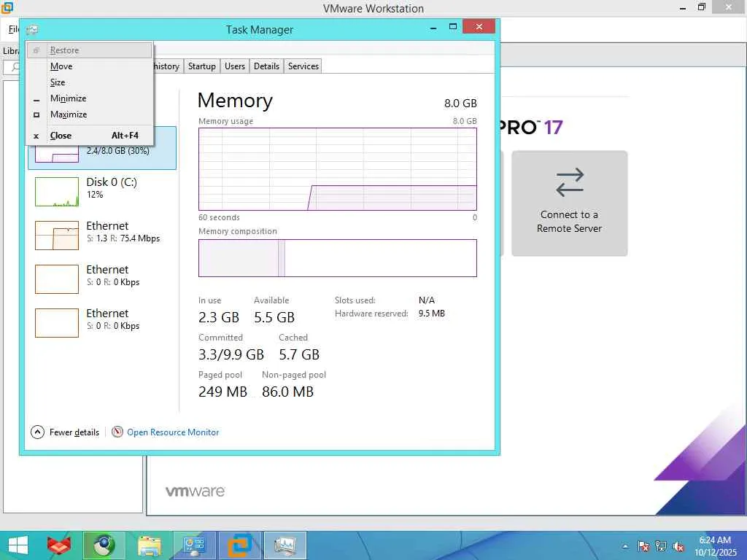
Task: Open Server Manager taskbar icon
Action: click(194, 545)
